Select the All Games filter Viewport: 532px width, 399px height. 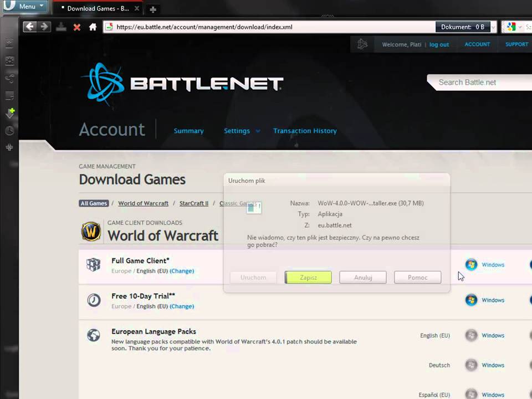pos(94,203)
